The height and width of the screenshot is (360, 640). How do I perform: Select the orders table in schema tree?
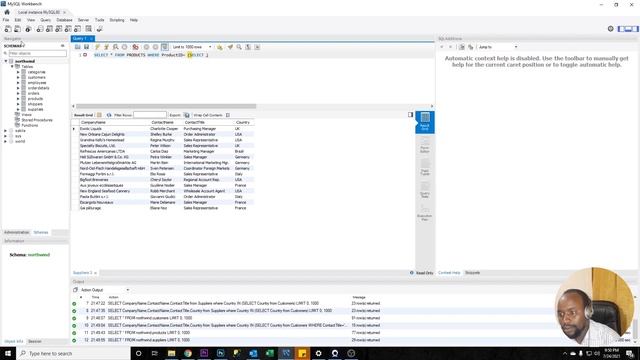coord(33,93)
